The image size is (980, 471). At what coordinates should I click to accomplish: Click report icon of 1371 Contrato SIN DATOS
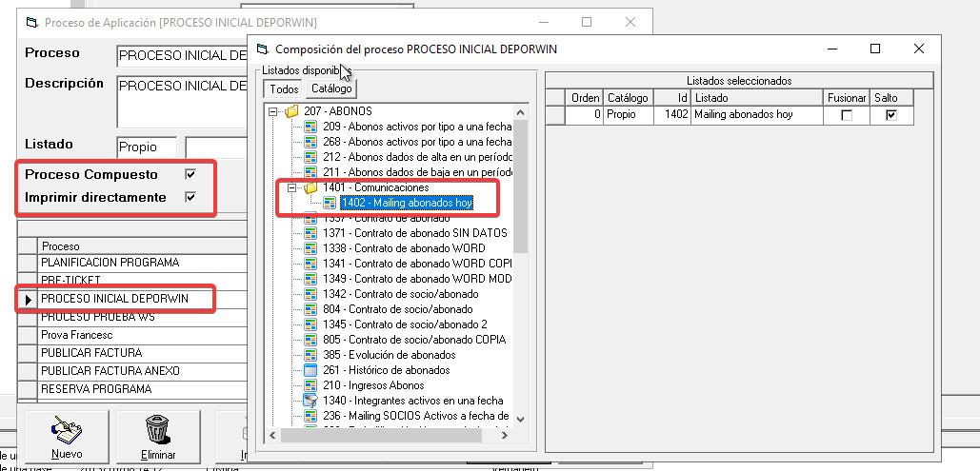[310, 233]
